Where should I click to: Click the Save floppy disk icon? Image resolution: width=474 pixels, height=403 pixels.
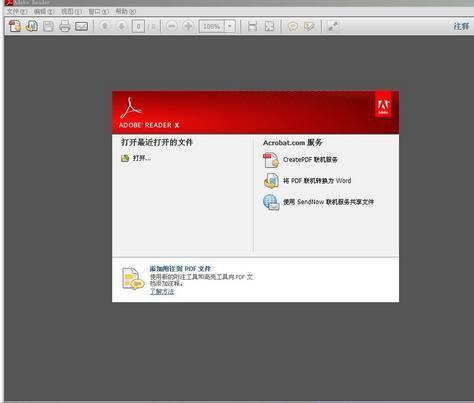(48, 26)
